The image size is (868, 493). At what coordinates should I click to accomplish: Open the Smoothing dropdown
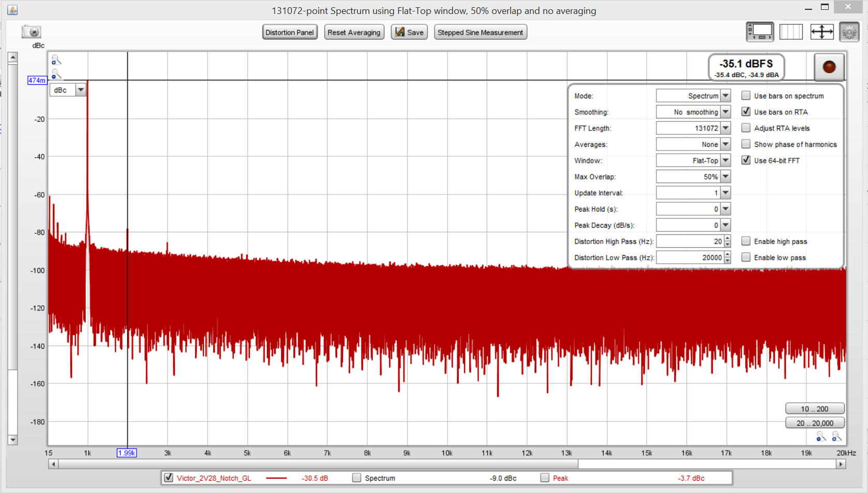tap(725, 112)
